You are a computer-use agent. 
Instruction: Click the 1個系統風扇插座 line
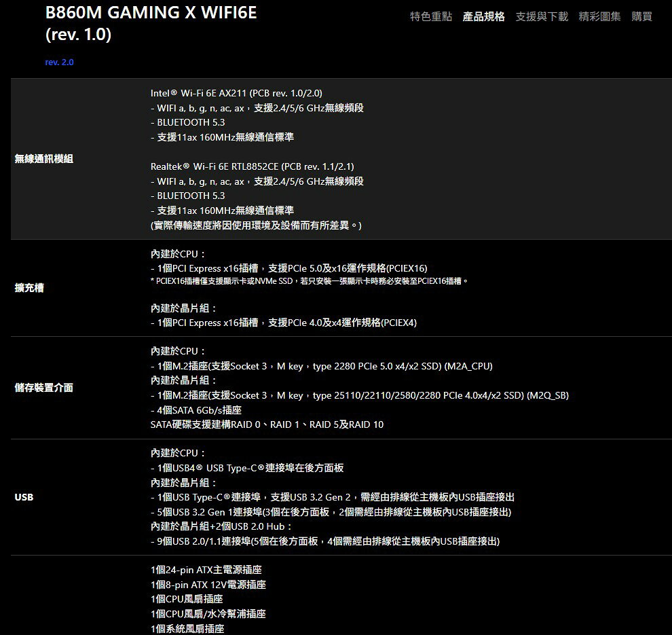[x=187, y=629]
